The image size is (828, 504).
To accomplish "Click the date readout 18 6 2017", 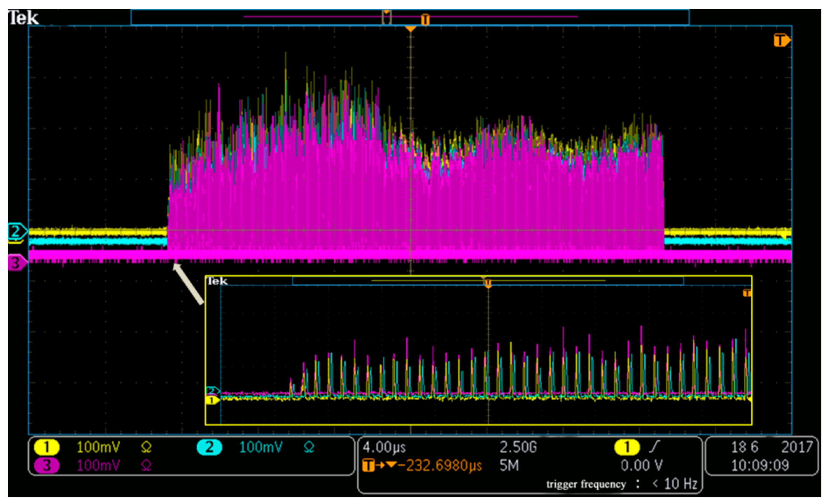I will tap(772, 447).
